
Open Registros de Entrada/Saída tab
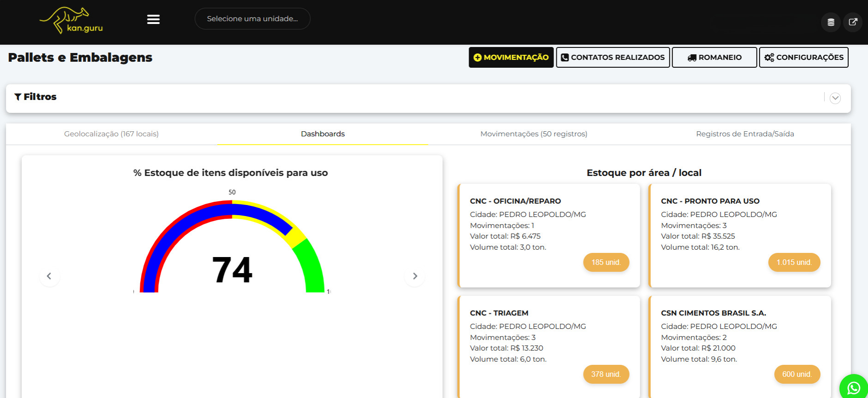coord(745,134)
